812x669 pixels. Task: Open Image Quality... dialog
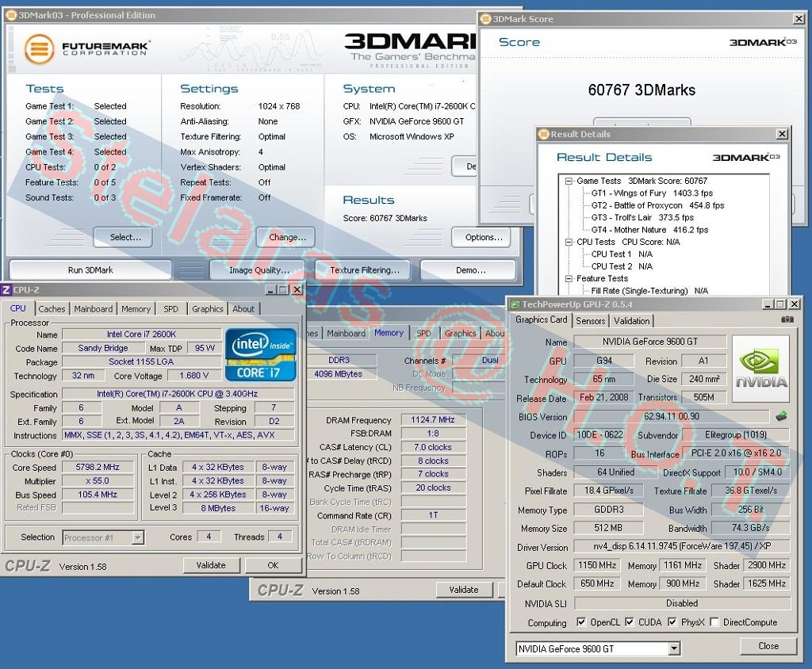pos(259,270)
